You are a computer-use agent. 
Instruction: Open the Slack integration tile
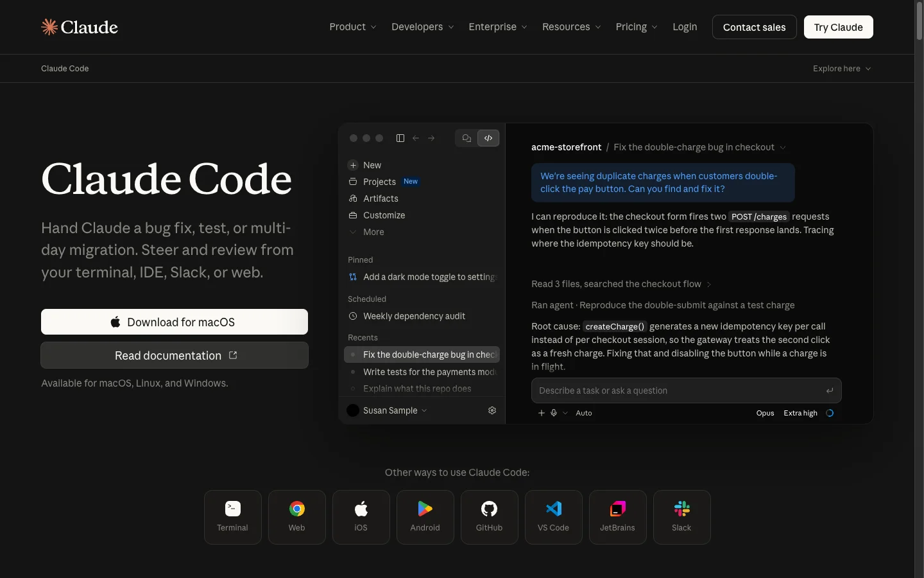pos(681,517)
